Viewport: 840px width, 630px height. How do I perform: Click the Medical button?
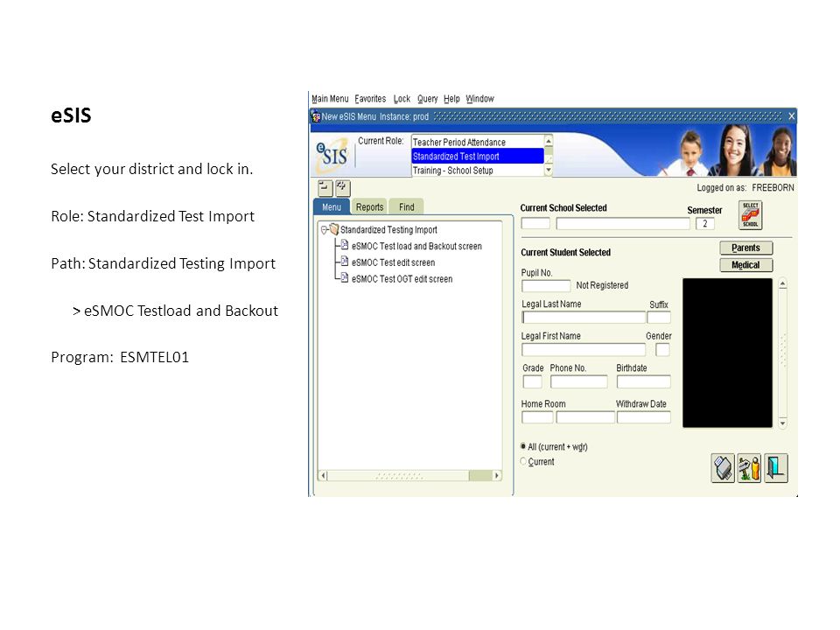point(745,264)
